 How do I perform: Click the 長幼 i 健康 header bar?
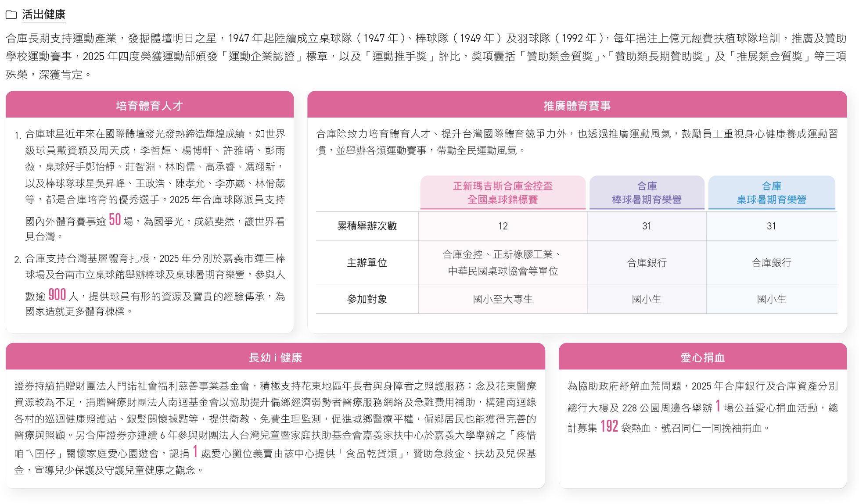click(x=275, y=357)
